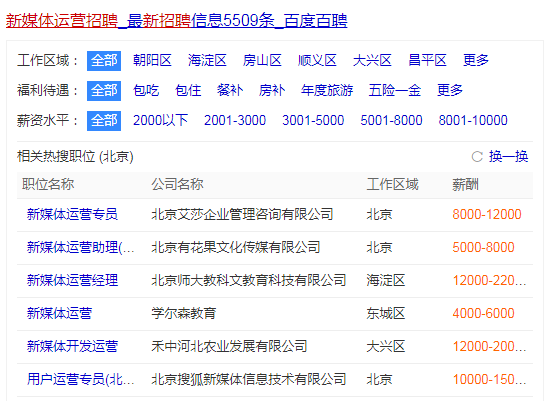Open the 新媒体运营专员 job listing
This screenshot has width=549, height=401.
tap(72, 214)
